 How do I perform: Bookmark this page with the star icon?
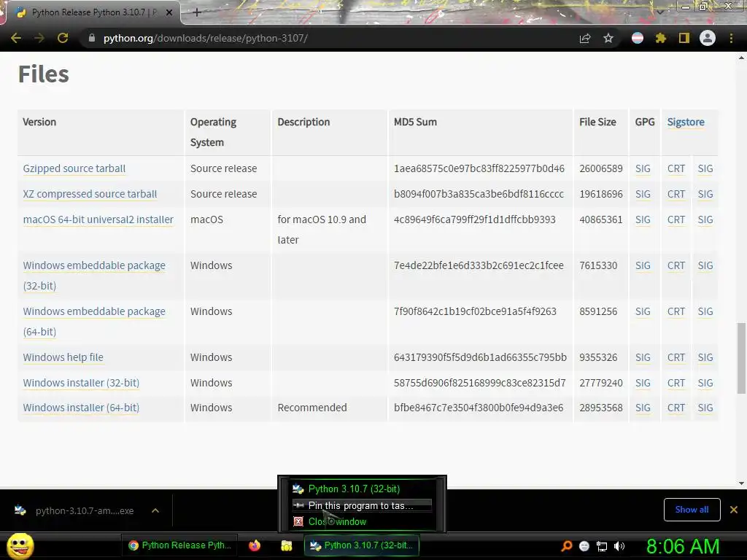click(x=608, y=38)
